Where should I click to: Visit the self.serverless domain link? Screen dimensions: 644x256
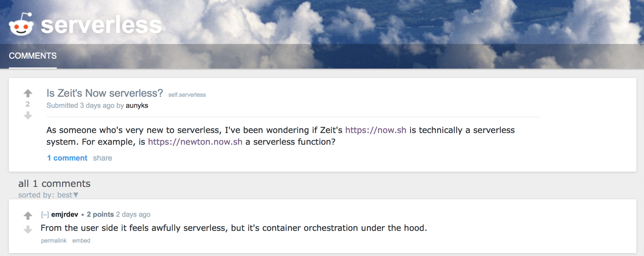tap(187, 95)
